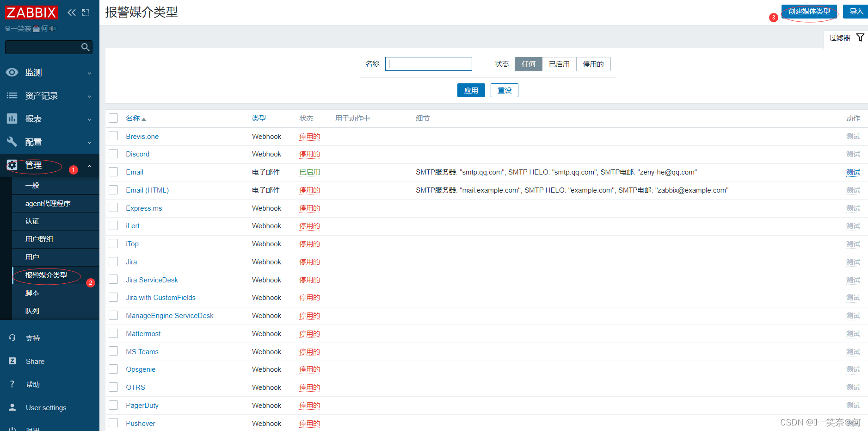Open the Email media type link
Image resolution: width=868 pixels, height=431 pixels.
coord(135,172)
